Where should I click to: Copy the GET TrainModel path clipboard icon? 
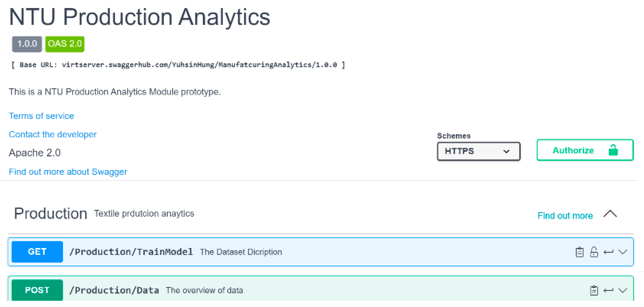point(579,252)
